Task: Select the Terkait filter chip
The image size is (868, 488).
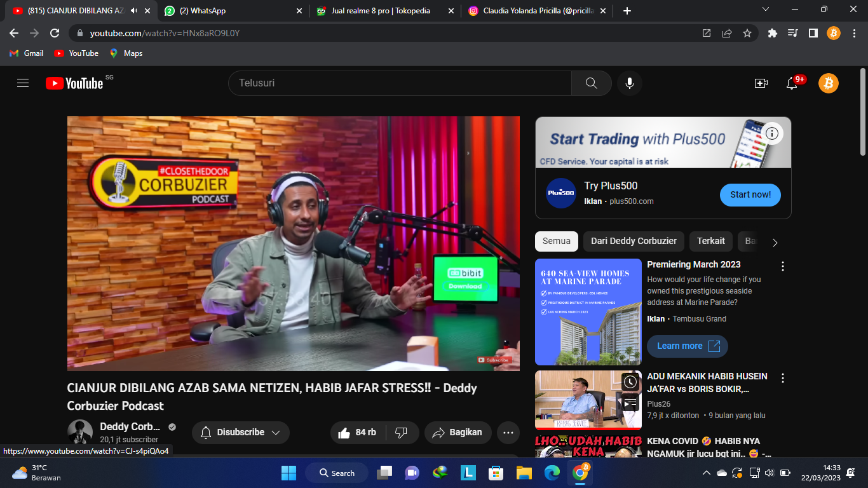Action: (711, 241)
